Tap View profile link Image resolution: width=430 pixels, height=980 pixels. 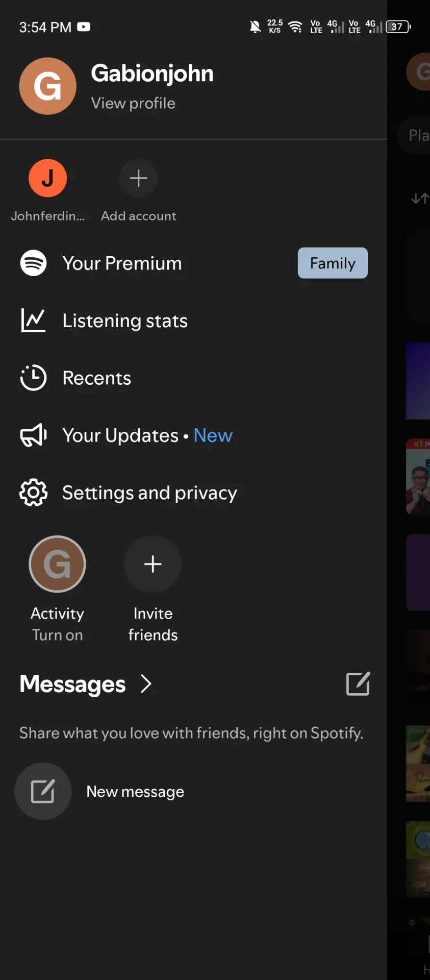(x=133, y=103)
